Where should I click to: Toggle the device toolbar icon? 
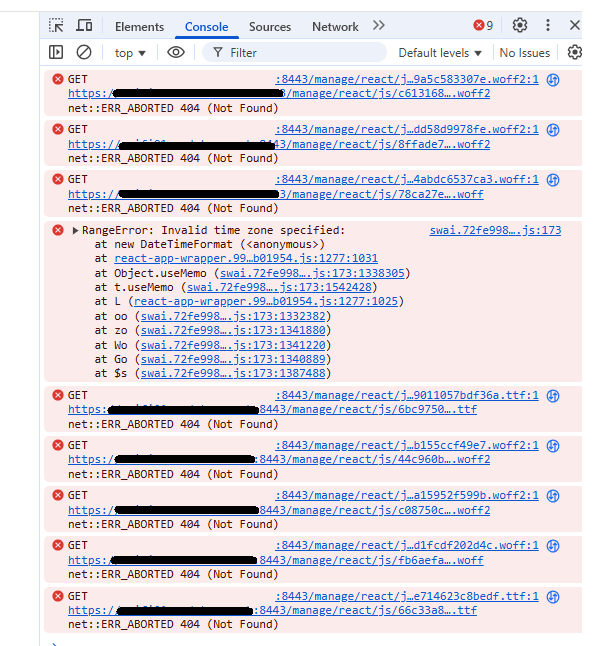point(84,26)
